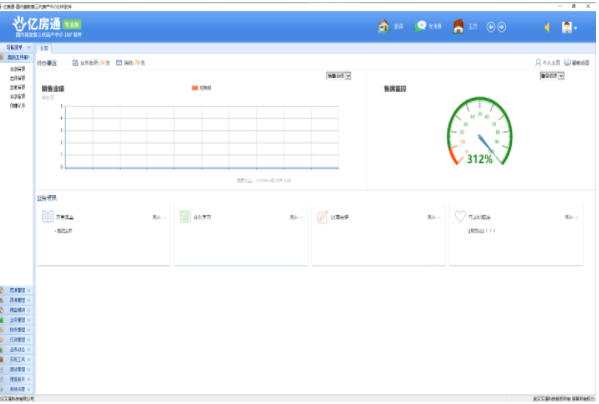Image resolution: width=599 pixels, height=404 pixels.
Task: Open the user avatar menu
Action: 569,27
